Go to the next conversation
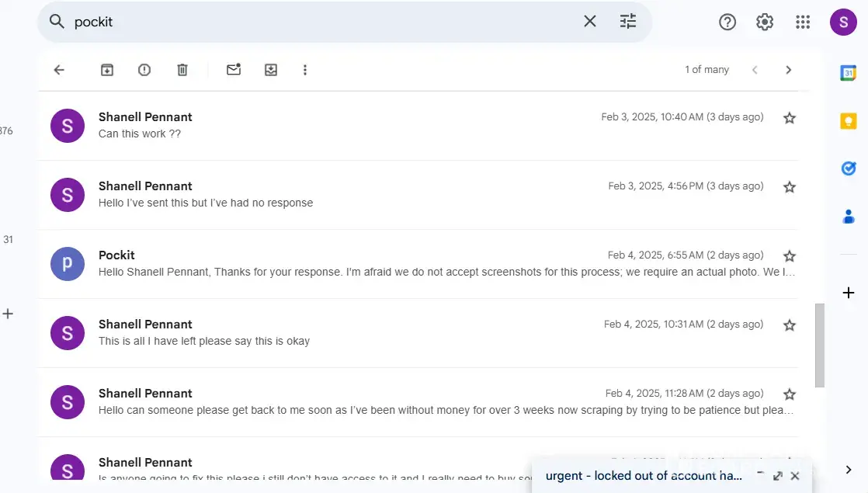Screen dimensions: 868x493 [788, 70]
